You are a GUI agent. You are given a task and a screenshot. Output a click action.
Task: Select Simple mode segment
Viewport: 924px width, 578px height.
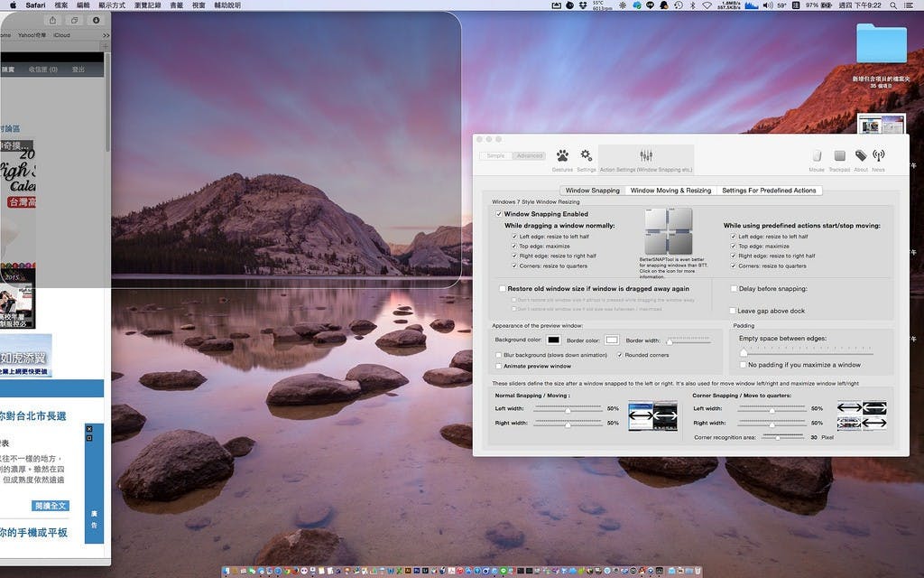[x=495, y=155]
